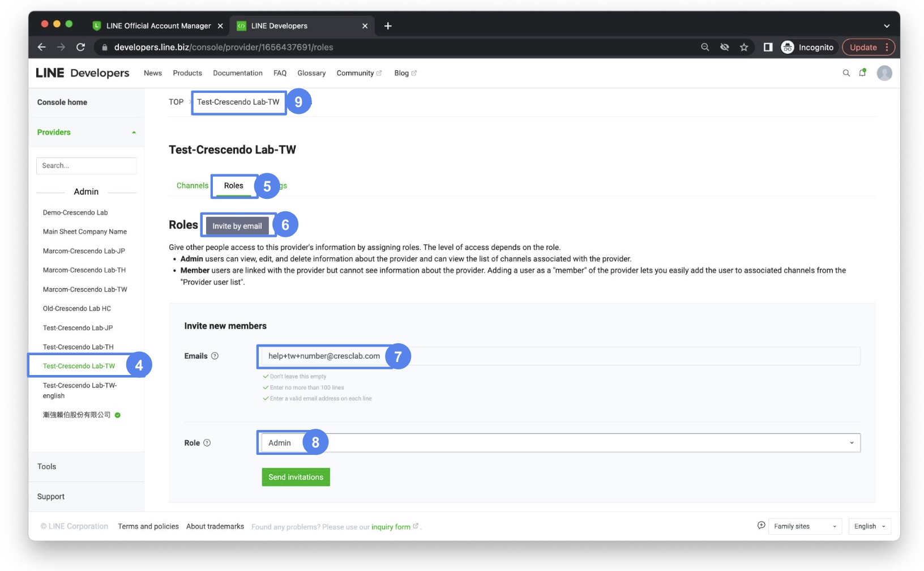The image size is (924, 571).
Task: Click the browser forward arrow
Action: click(x=61, y=47)
